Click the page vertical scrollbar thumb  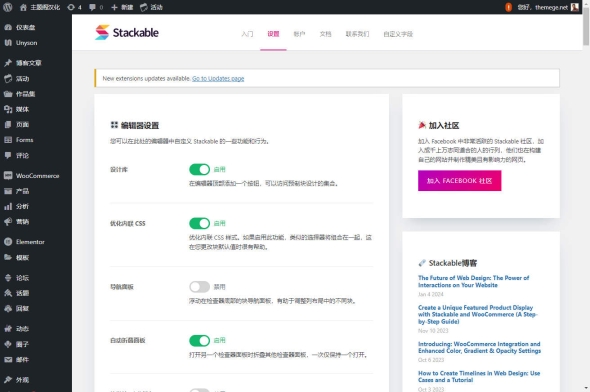(x=586, y=26)
